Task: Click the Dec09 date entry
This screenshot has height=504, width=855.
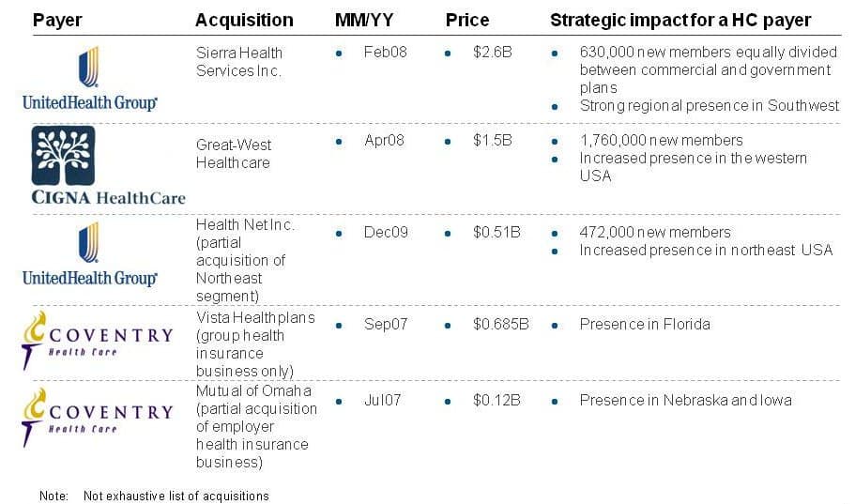Action: tap(386, 233)
